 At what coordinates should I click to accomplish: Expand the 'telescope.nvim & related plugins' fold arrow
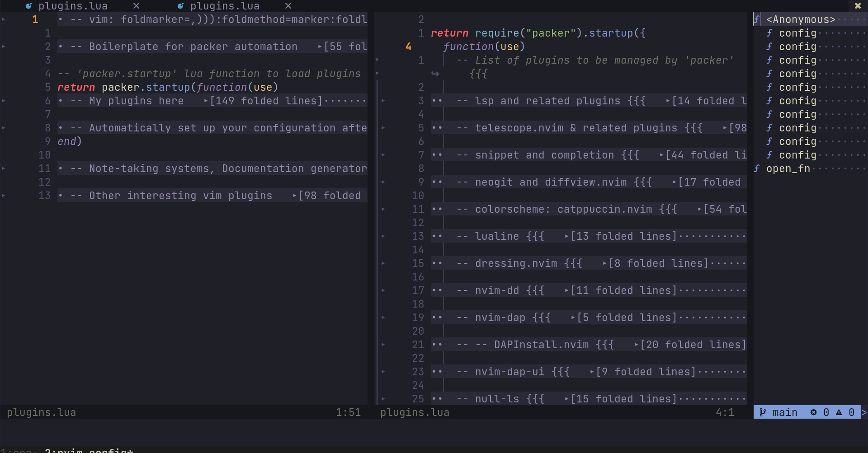(383, 128)
